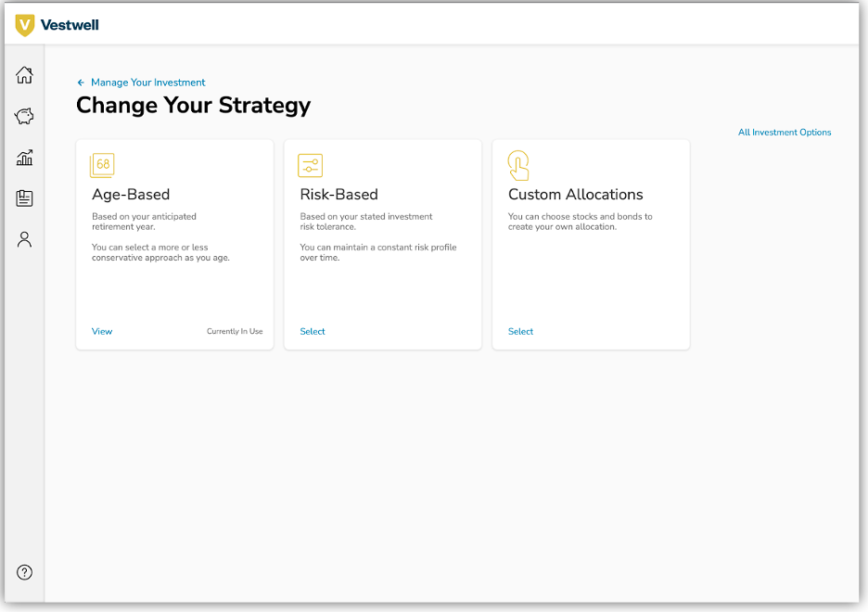Click the Age-Based card title

[131, 195]
